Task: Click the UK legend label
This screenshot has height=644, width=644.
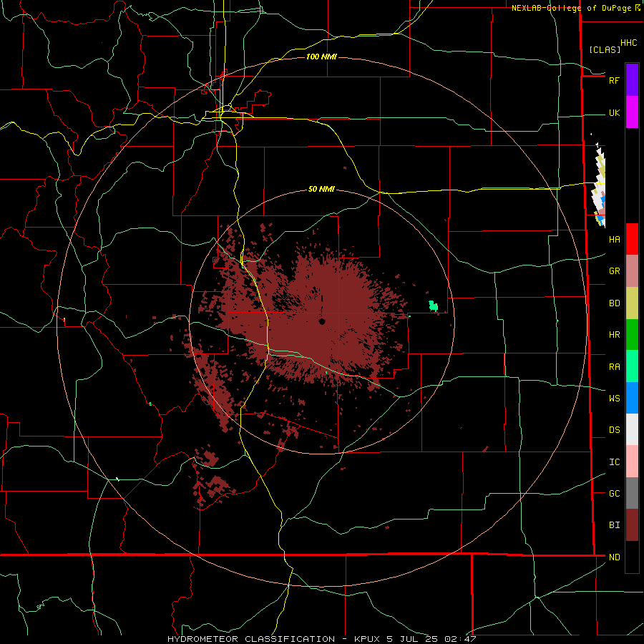Action: point(614,113)
